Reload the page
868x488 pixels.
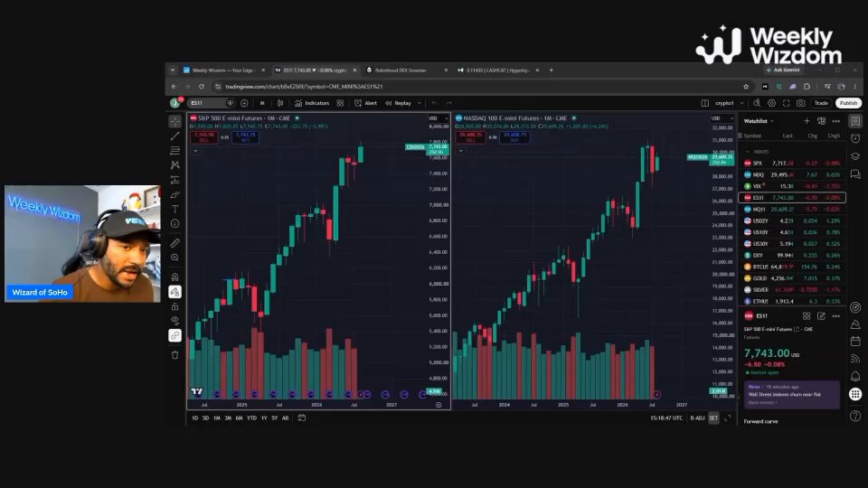pyautogui.click(x=202, y=87)
